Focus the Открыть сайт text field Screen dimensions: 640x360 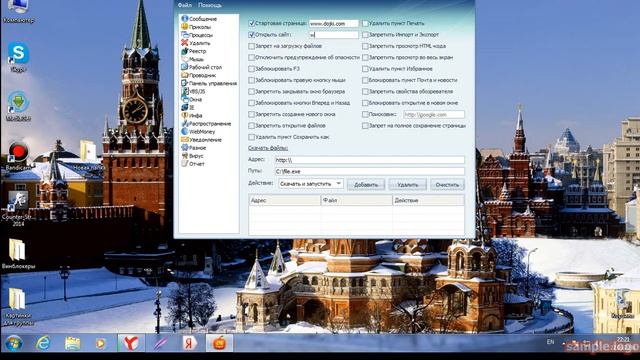333,35
